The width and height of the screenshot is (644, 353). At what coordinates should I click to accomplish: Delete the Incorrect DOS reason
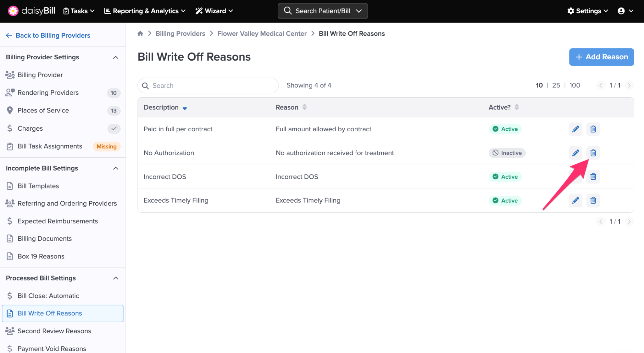tap(593, 176)
